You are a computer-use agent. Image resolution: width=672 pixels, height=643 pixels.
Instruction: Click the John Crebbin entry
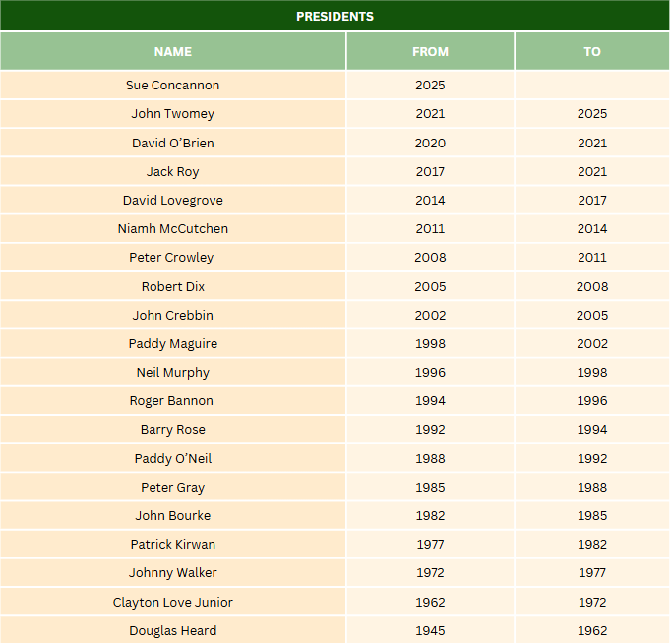[173, 315]
